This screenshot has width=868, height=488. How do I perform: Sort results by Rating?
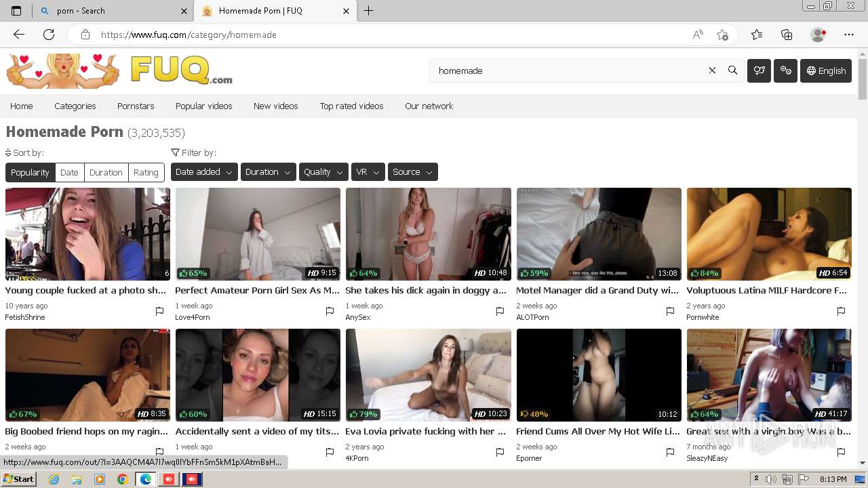click(x=146, y=172)
